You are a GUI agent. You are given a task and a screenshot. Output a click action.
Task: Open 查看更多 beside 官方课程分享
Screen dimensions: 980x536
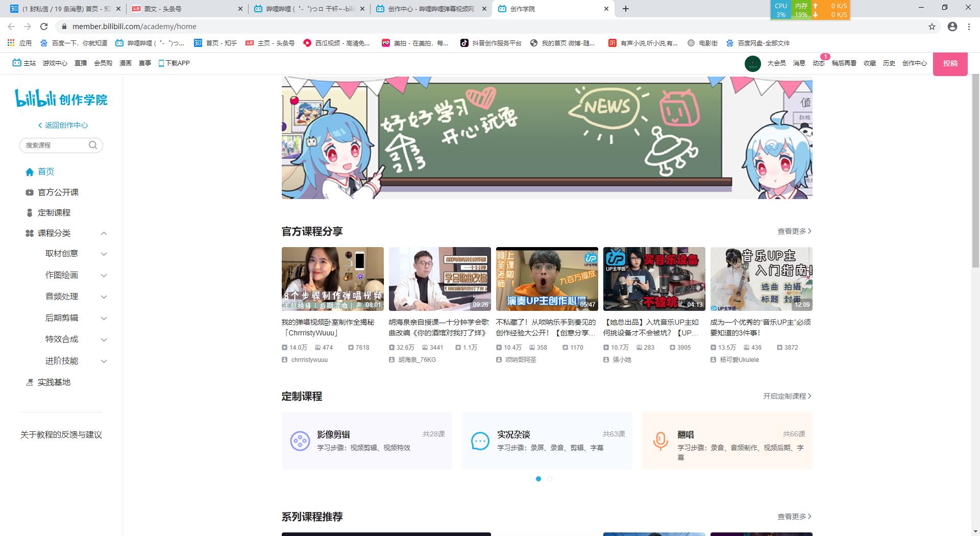[x=792, y=231]
